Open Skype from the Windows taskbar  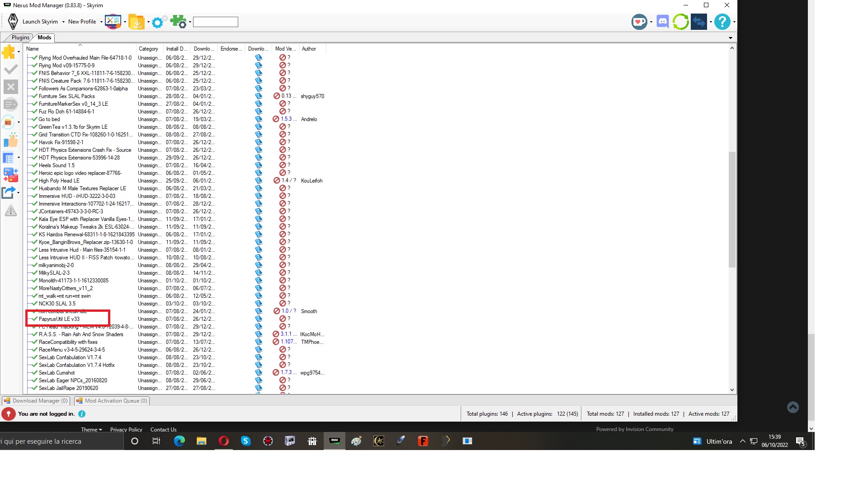(245, 441)
